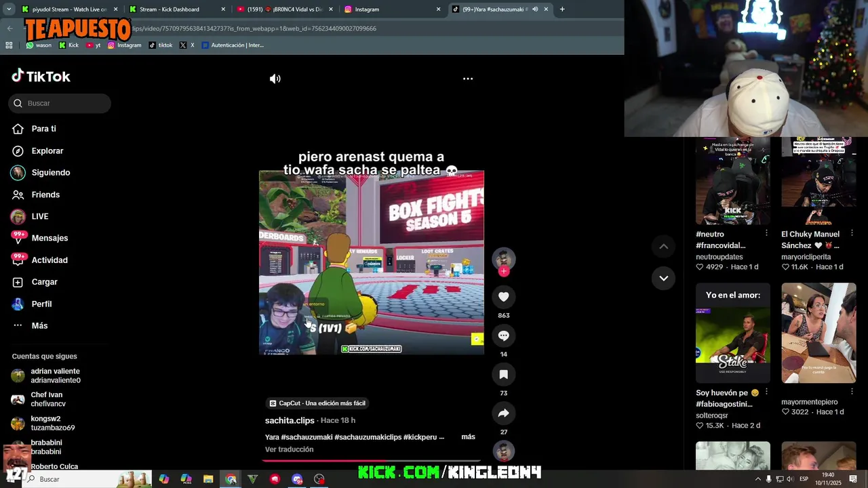Open the sachita.clips profile link

pyautogui.click(x=290, y=420)
